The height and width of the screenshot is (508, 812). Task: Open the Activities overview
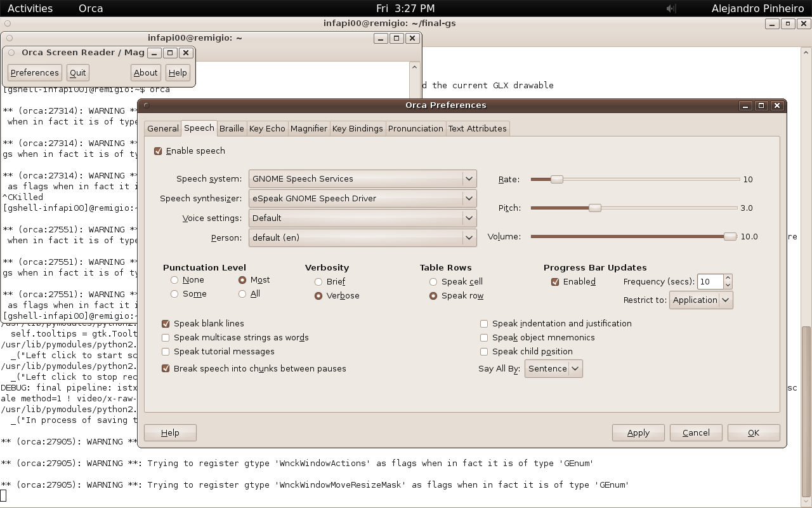tap(30, 8)
